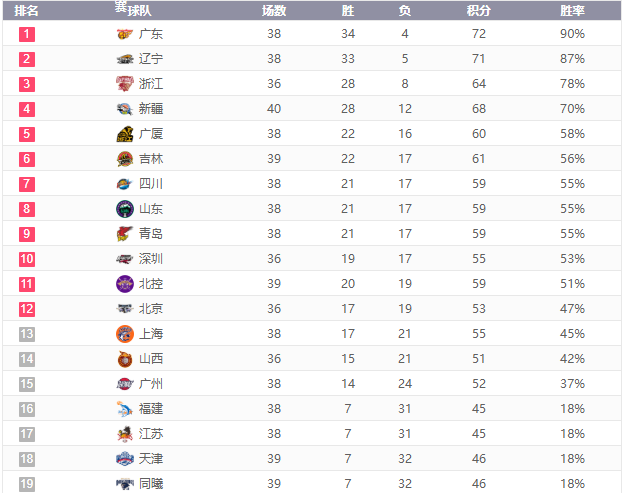Sort by 胜率 column header
This screenshot has height=493, width=623.
pos(572,11)
